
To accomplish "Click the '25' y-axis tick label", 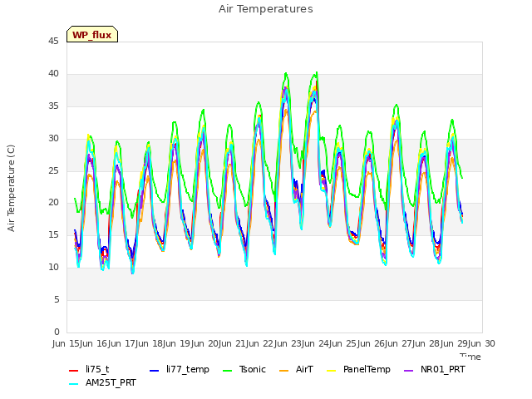I will click(x=53, y=170).
